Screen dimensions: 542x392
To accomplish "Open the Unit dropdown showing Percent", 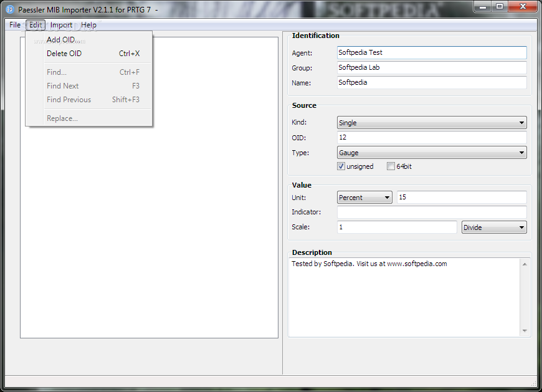I will [x=364, y=198].
